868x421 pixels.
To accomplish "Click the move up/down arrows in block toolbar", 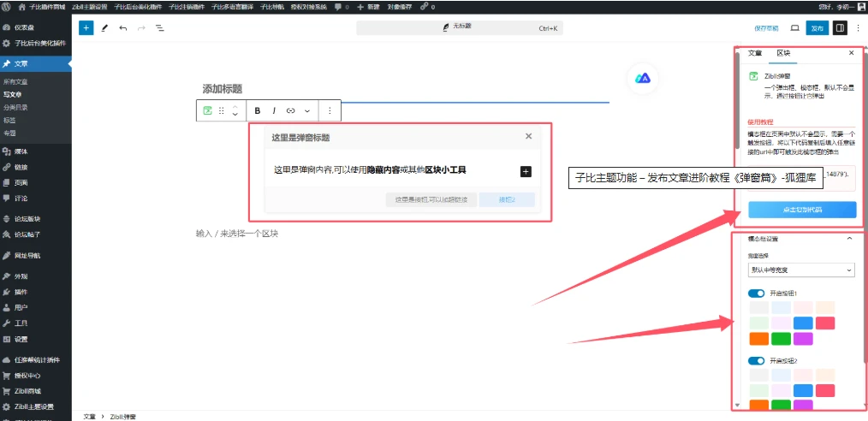I will 235,110.
